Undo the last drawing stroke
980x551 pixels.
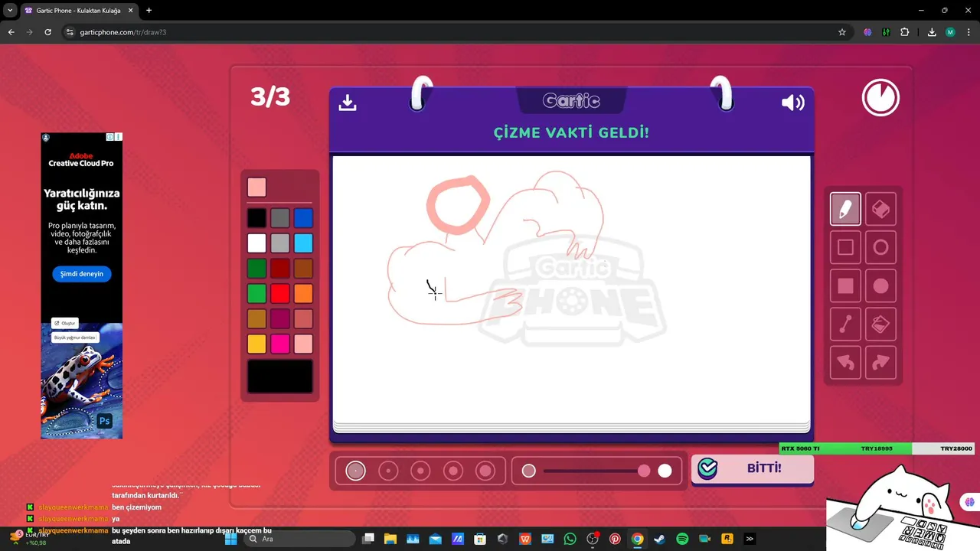tap(845, 363)
